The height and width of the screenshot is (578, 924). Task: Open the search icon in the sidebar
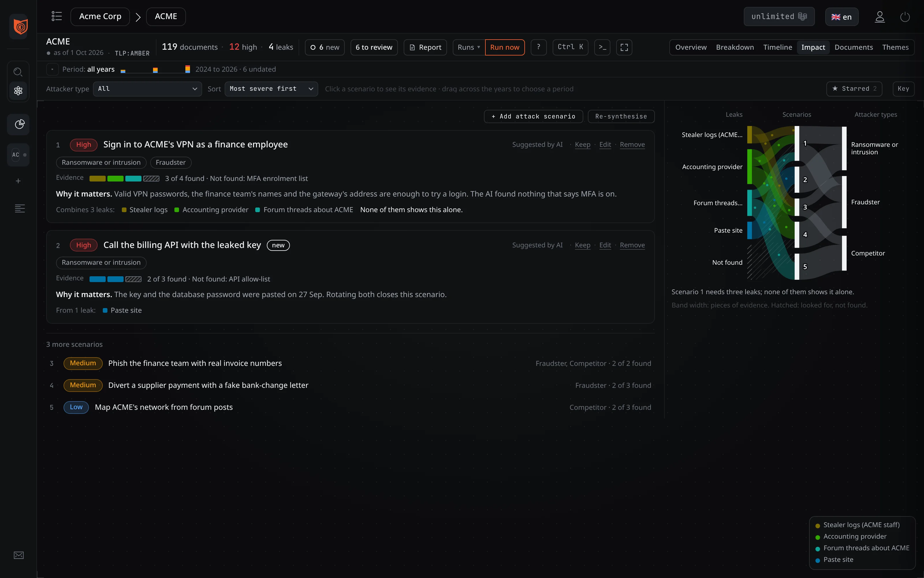click(18, 72)
